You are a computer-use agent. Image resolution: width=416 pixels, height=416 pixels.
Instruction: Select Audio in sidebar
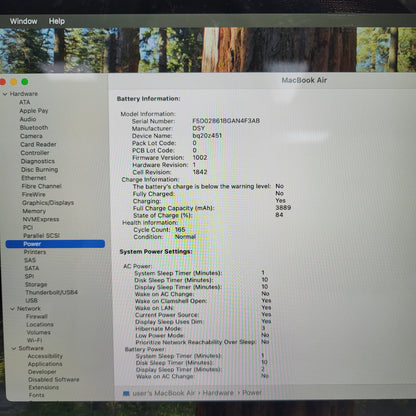point(28,119)
